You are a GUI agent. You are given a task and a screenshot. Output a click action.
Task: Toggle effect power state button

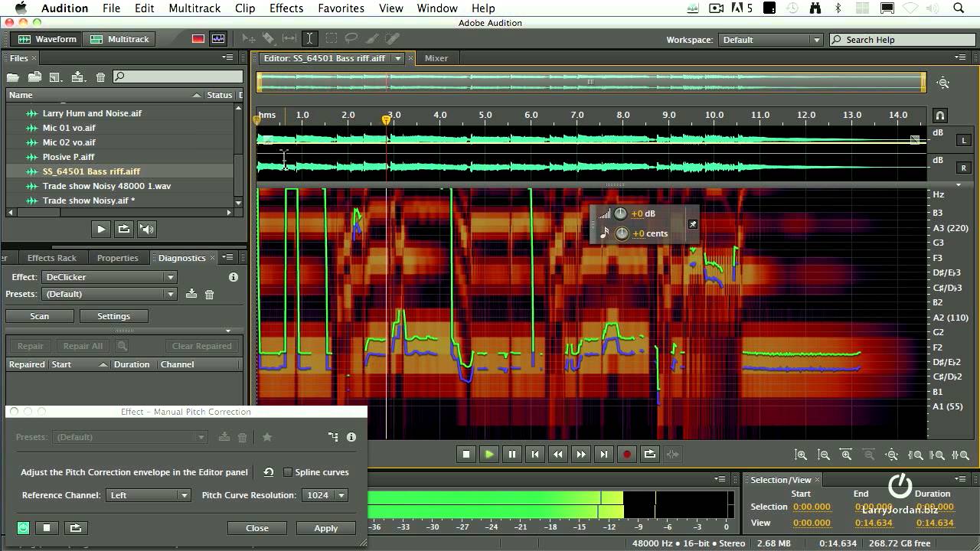coord(24,527)
